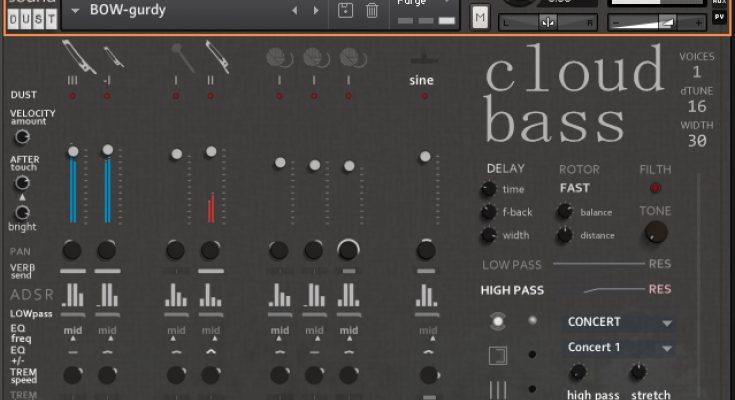735x400 pixels.
Task: Select the HIGH PASS filter mode
Action: tap(511, 290)
